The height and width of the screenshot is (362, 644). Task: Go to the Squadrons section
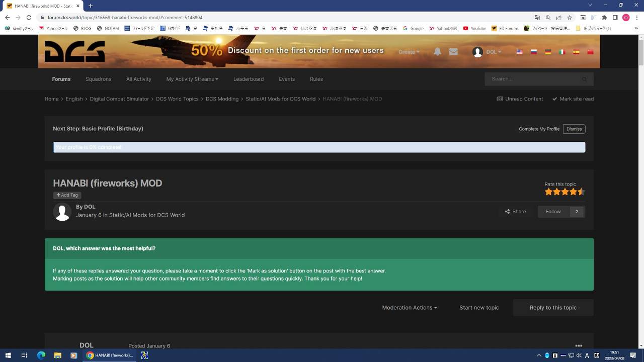pyautogui.click(x=98, y=79)
